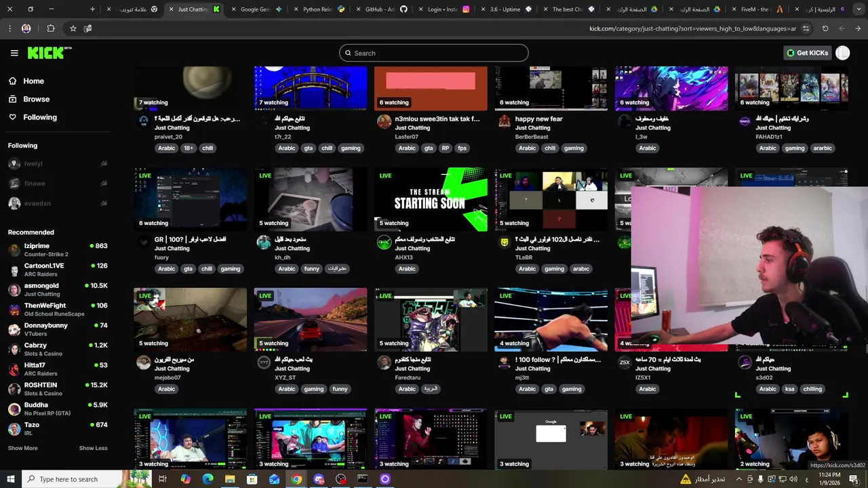Click Lasfer07 channel avatar
This screenshot has height=488, width=868.
[384, 121]
